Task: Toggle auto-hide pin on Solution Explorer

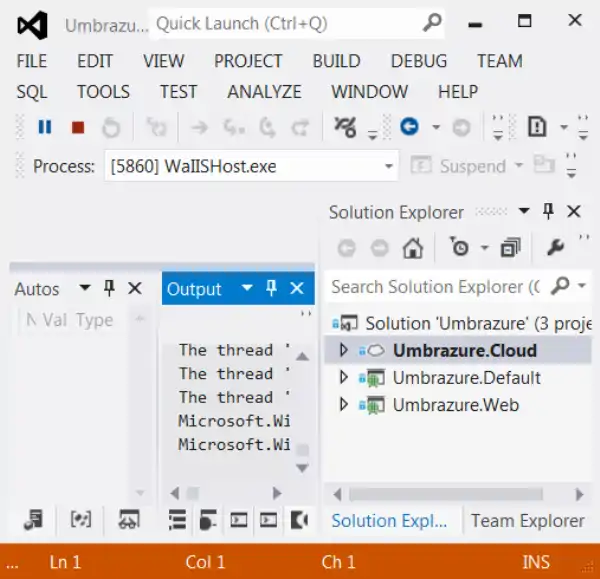Action: [549, 211]
